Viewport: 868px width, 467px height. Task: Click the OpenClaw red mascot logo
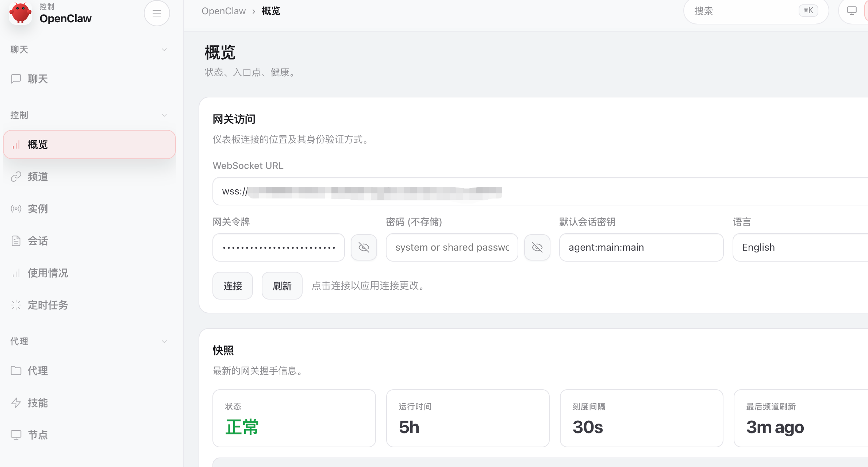coord(20,13)
